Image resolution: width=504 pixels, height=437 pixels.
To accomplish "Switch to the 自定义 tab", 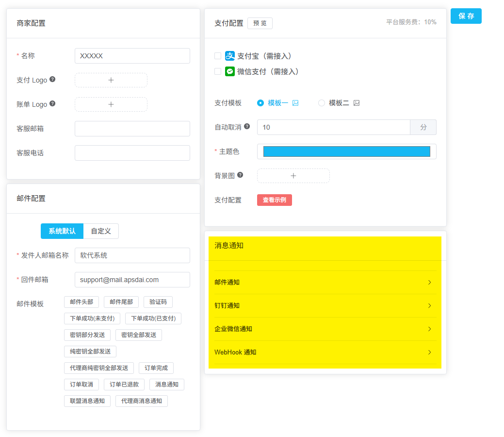I will tap(100, 231).
